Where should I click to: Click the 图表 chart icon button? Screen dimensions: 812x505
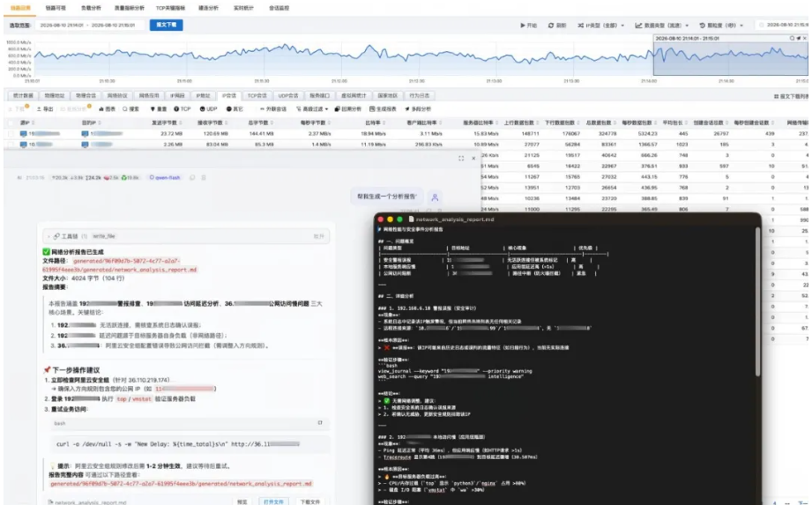[108, 109]
